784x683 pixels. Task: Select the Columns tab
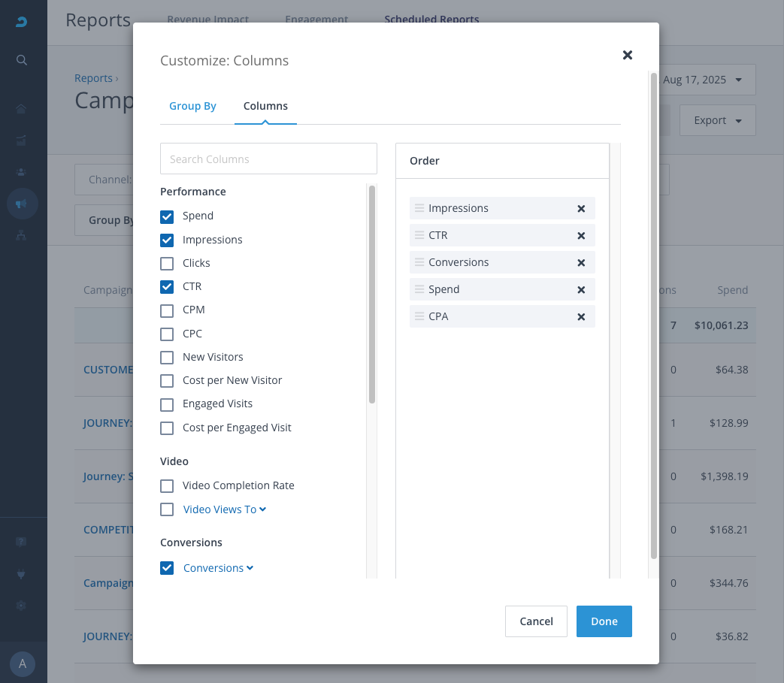tap(265, 106)
